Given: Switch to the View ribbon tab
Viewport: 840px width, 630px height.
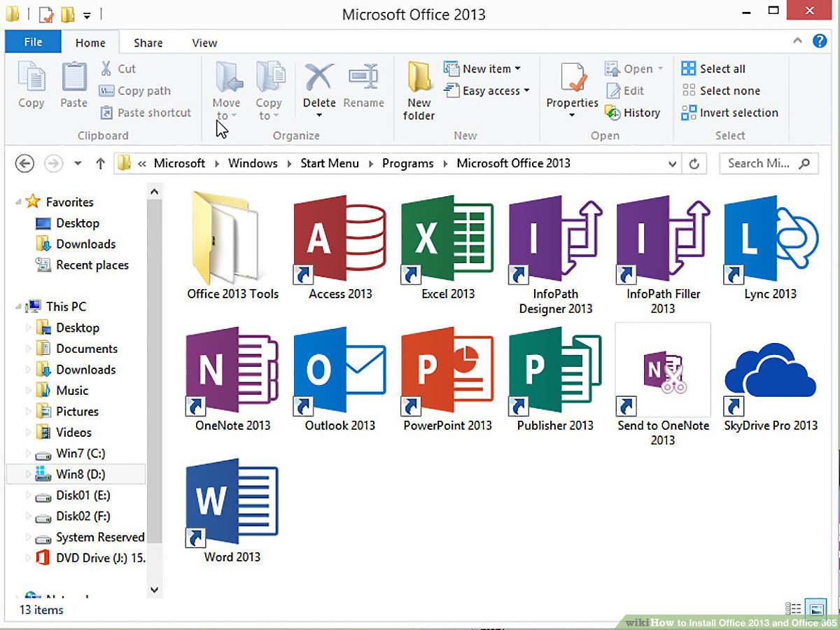Looking at the screenshot, I should tap(204, 43).
